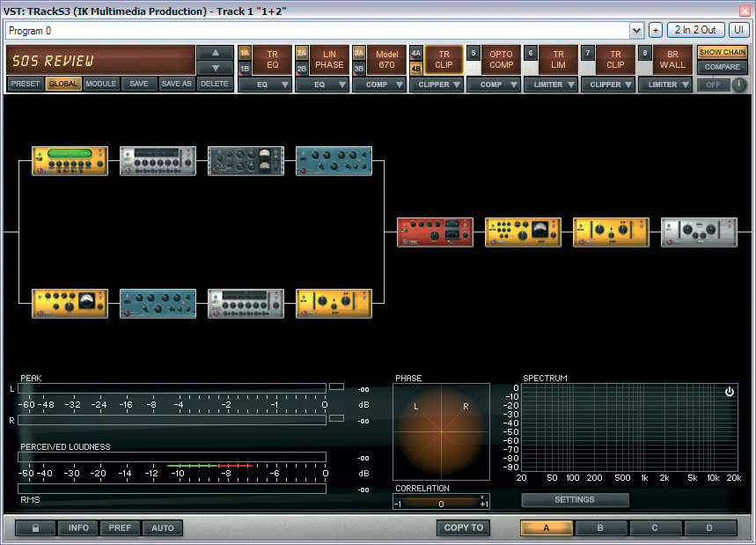Select the yellow module right after the red one

[523, 232]
